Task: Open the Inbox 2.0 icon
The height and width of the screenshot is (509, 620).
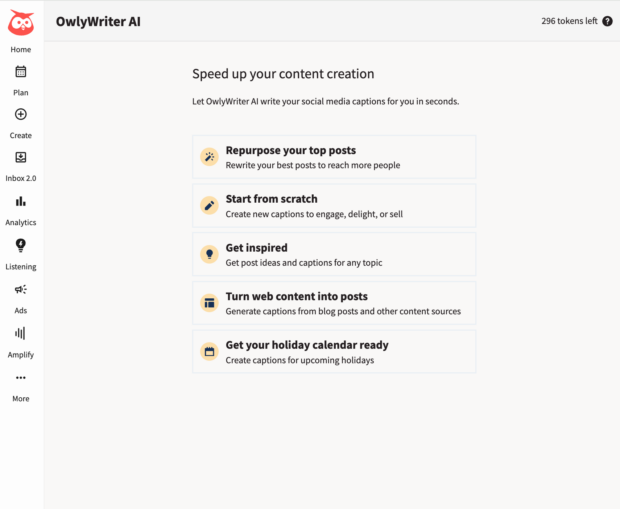Action: [21, 158]
